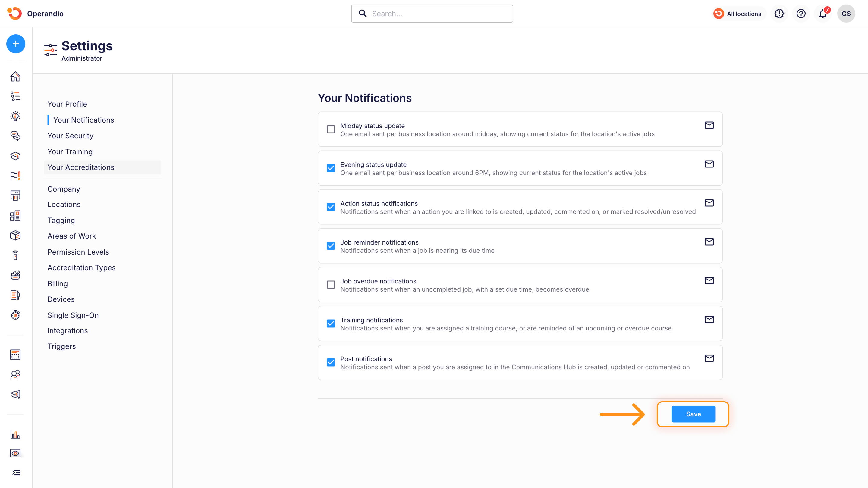This screenshot has height=488, width=868.
Task: Click the blue plus create button
Action: pyautogui.click(x=15, y=44)
